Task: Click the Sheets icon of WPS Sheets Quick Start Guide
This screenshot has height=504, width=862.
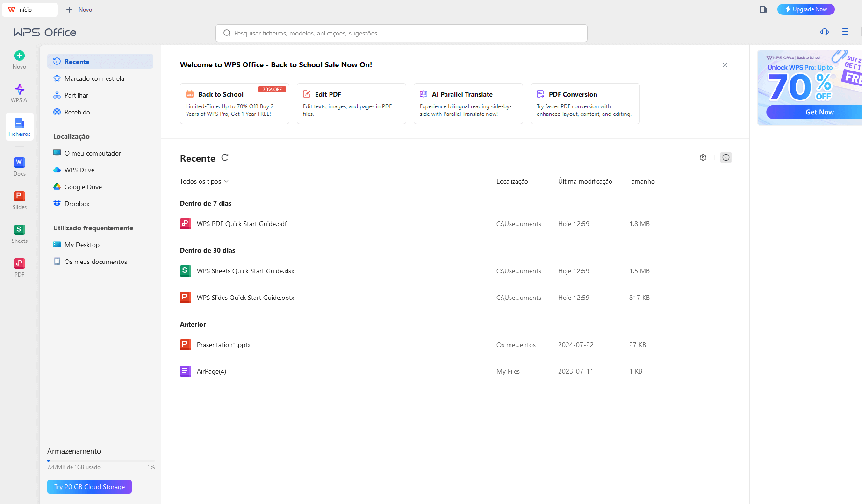Action: pyautogui.click(x=186, y=271)
